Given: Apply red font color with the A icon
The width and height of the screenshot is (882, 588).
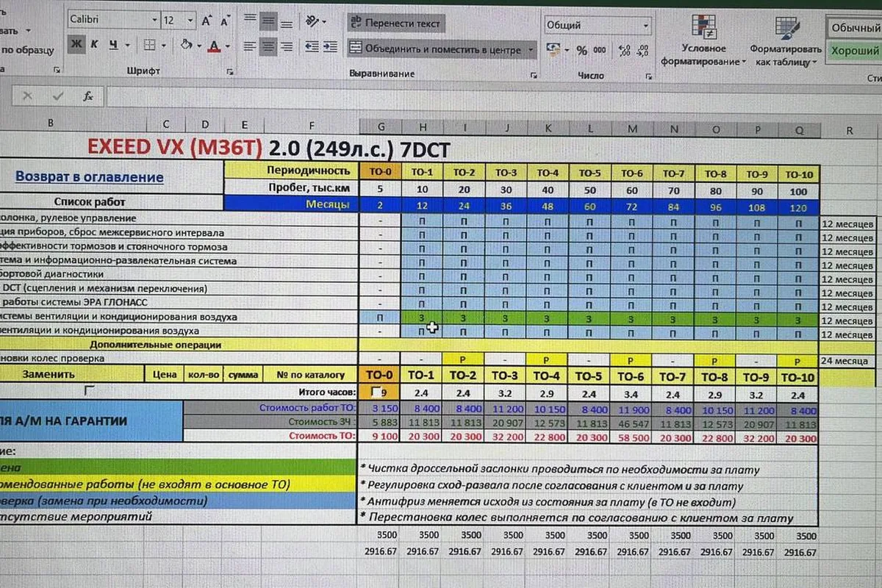Looking at the screenshot, I should coord(214,46).
